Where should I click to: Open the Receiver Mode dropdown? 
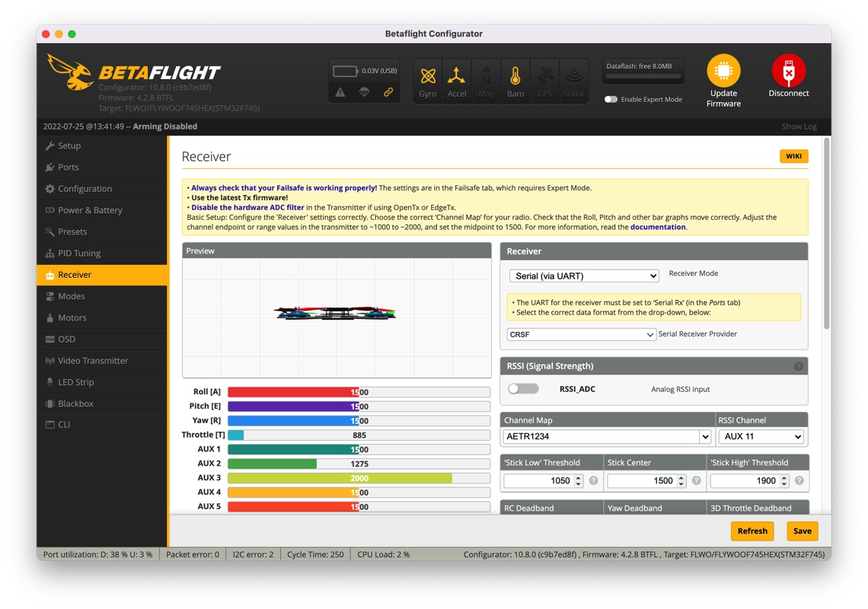pyautogui.click(x=584, y=276)
